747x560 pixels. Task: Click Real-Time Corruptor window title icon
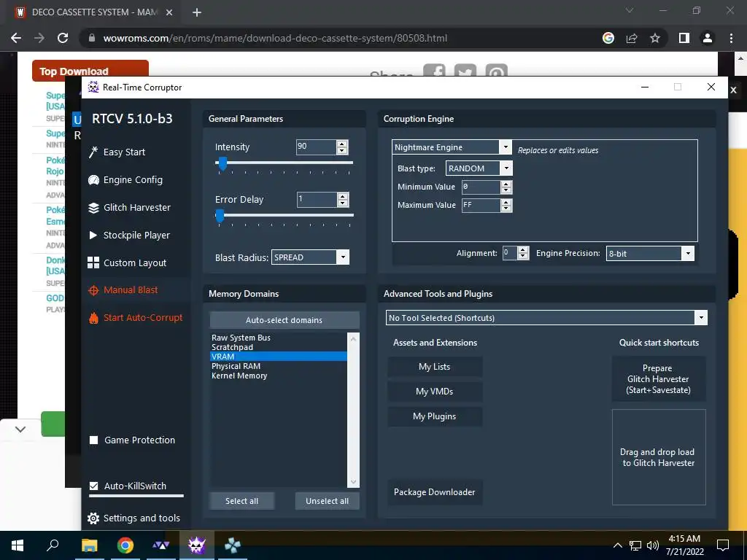click(93, 87)
